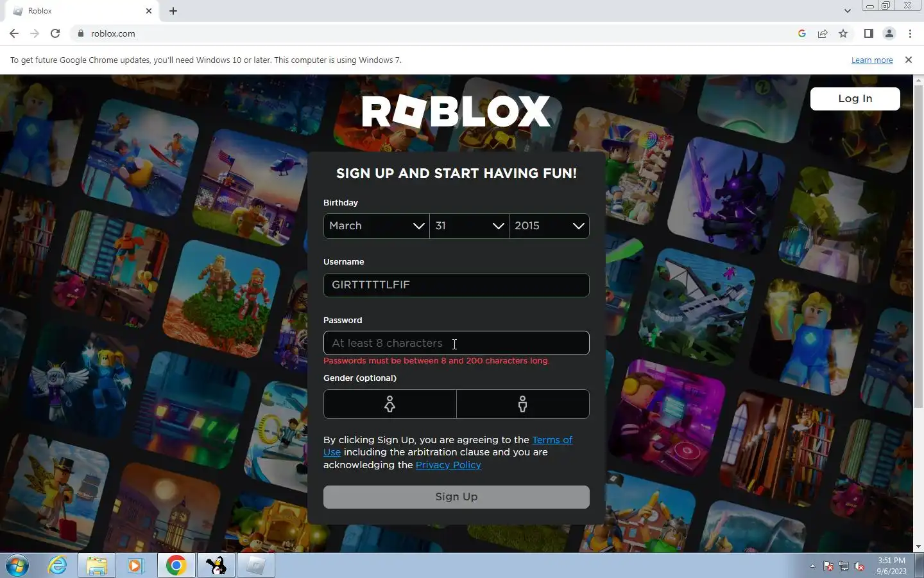
Task: Open the Privacy Policy link
Action: point(448,465)
